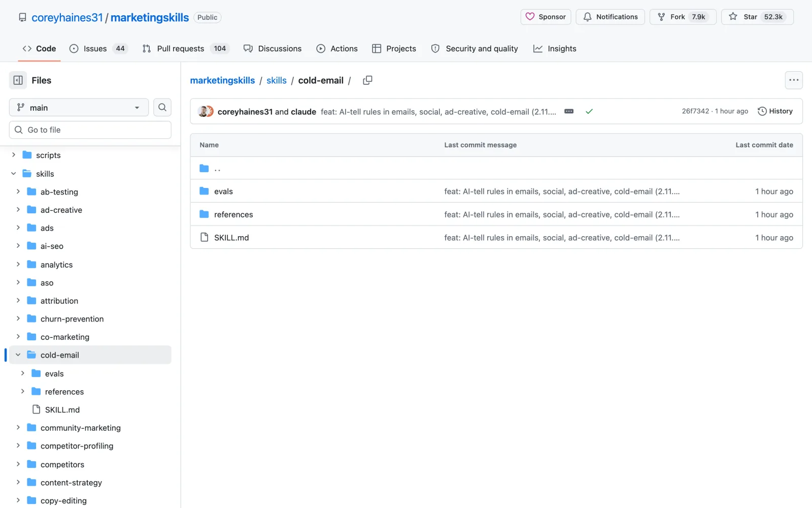This screenshot has height=508, width=812.
Task: Open SKILL.md in the file table
Action: pos(231,237)
